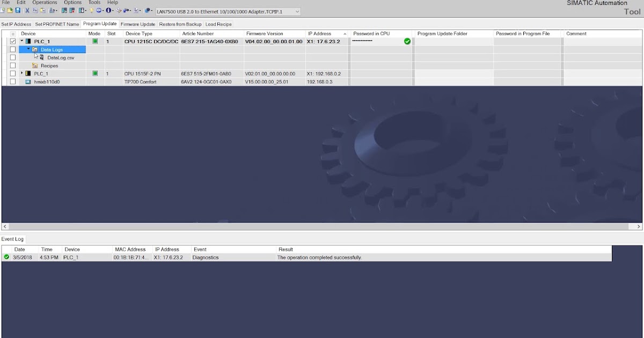This screenshot has width=644, height=338.
Task: Enable the checkbox for PLC_1 CPU 1215C row
Action: (13, 41)
